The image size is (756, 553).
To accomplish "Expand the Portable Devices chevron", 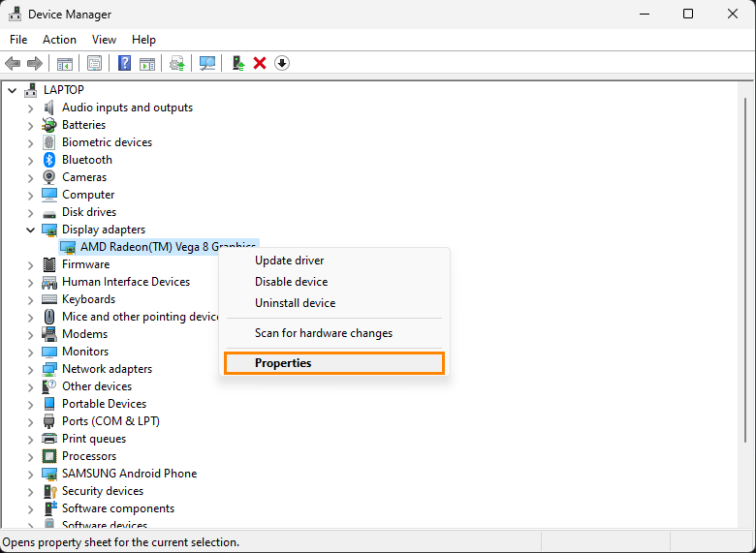I will coord(31,404).
